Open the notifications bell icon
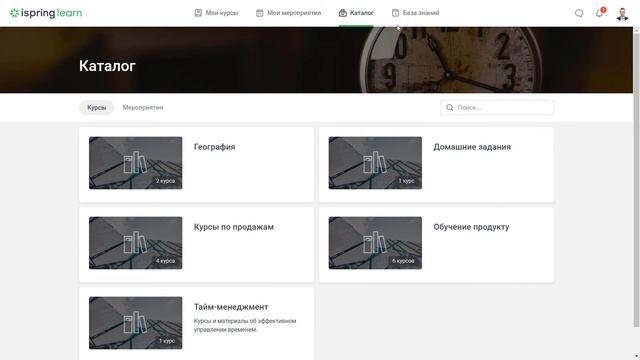 [599, 13]
